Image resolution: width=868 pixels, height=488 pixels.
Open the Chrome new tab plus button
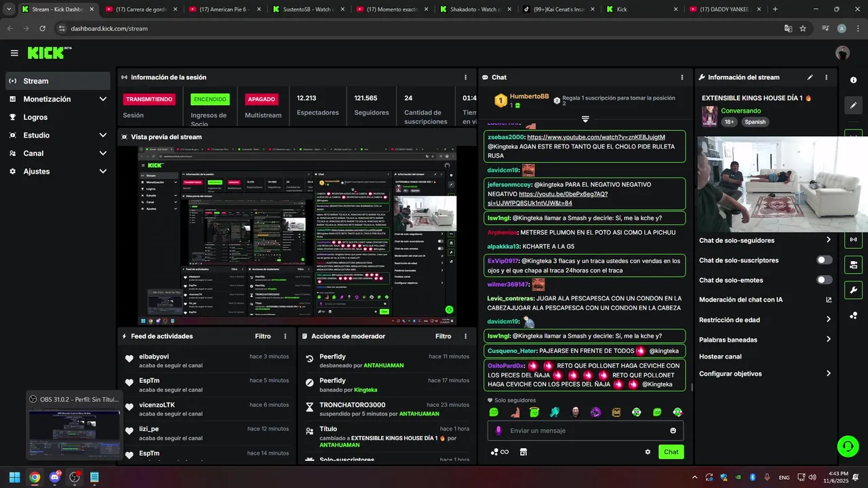[x=775, y=9]
